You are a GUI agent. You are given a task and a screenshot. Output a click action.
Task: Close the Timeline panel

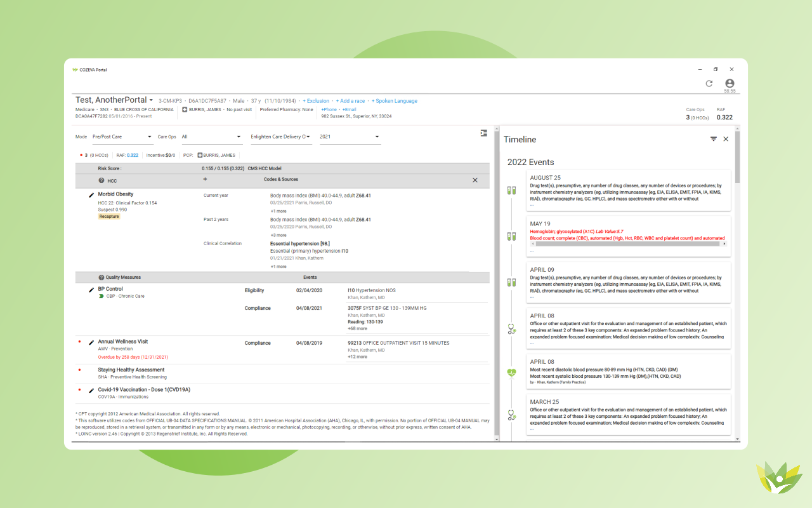(x=726, y=139)
